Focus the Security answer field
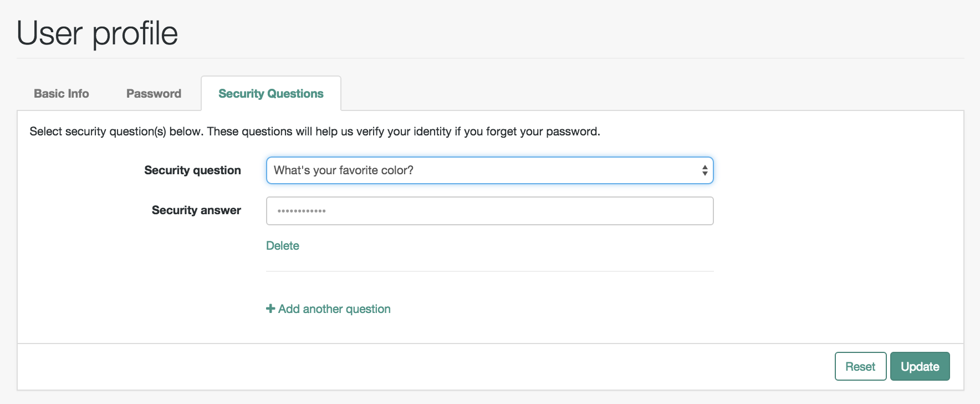This screenshot has width=980, height=404. pyautogui.click(x=489, y=211)
